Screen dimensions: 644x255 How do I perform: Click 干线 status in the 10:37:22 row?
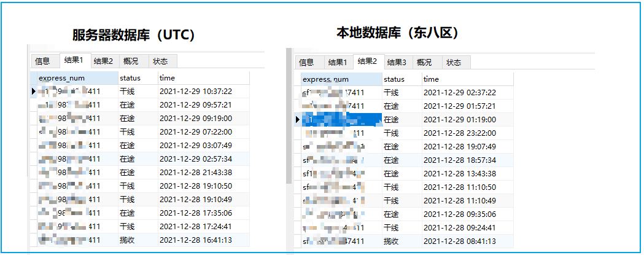point(138,92)
